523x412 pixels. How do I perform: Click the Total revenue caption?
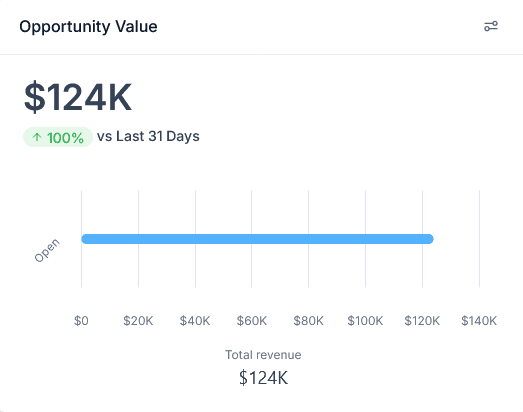263,355
